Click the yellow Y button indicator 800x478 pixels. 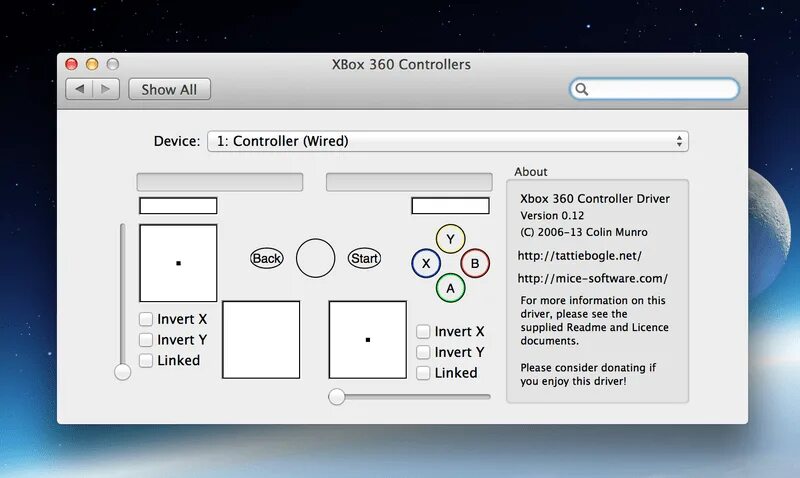pos(451,239)
